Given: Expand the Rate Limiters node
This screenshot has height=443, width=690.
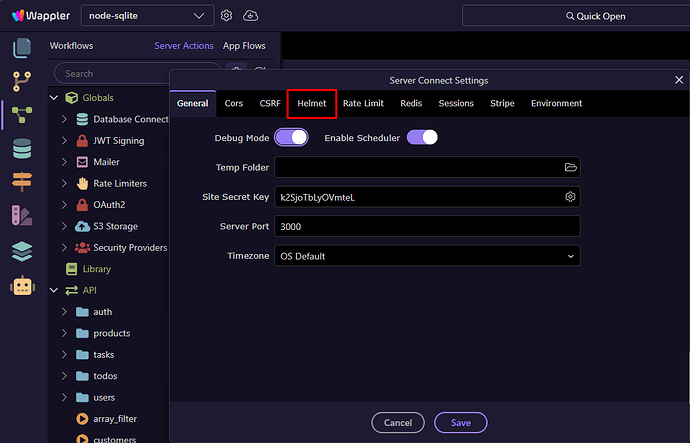Looking at the screenshot, I should (x=64, y=183).
